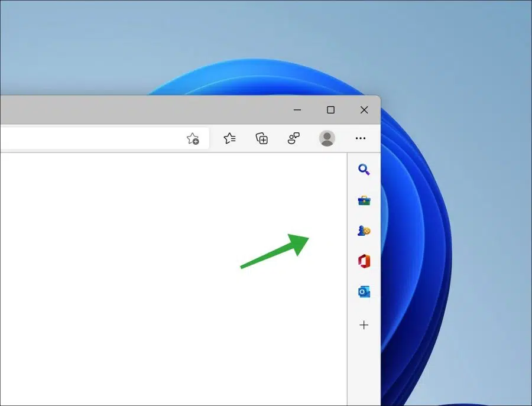Close the Edge browser window

point(364,110)
